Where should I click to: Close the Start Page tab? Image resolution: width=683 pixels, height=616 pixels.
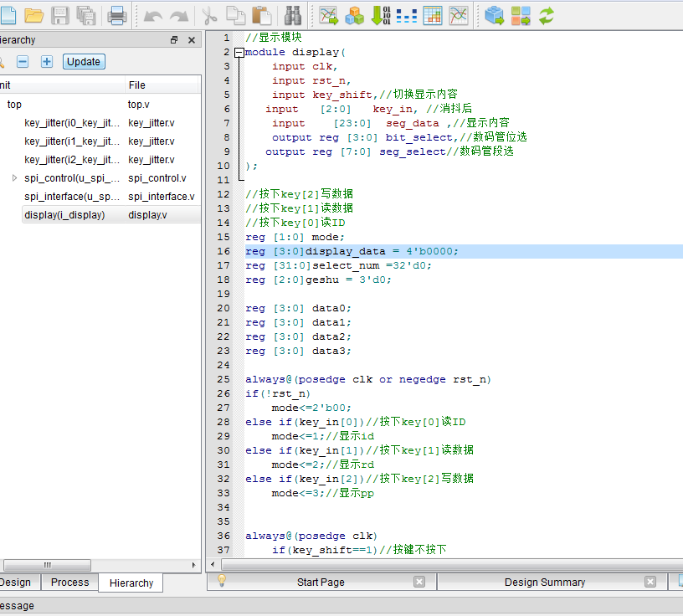(x=419, y=582)
